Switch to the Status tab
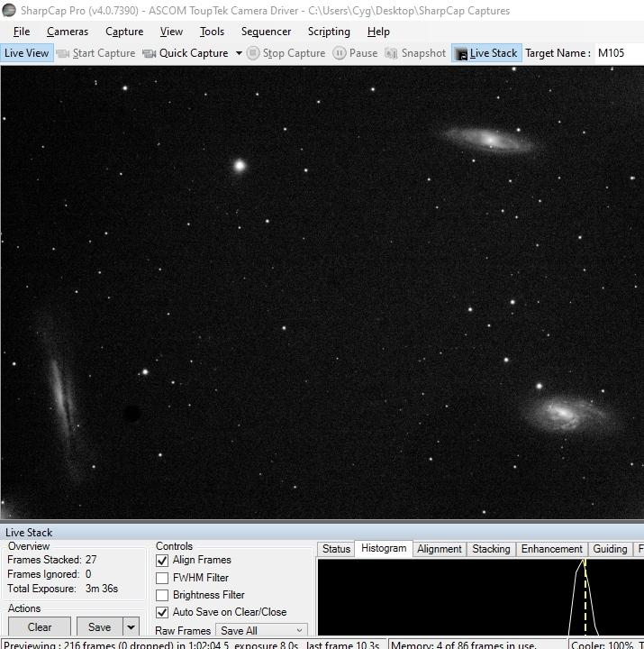 tap(336, 549)
